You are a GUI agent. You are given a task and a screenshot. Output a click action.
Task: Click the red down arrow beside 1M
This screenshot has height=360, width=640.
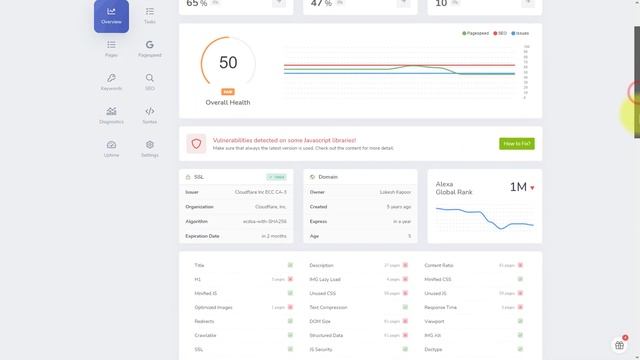(x=532, y=188)
